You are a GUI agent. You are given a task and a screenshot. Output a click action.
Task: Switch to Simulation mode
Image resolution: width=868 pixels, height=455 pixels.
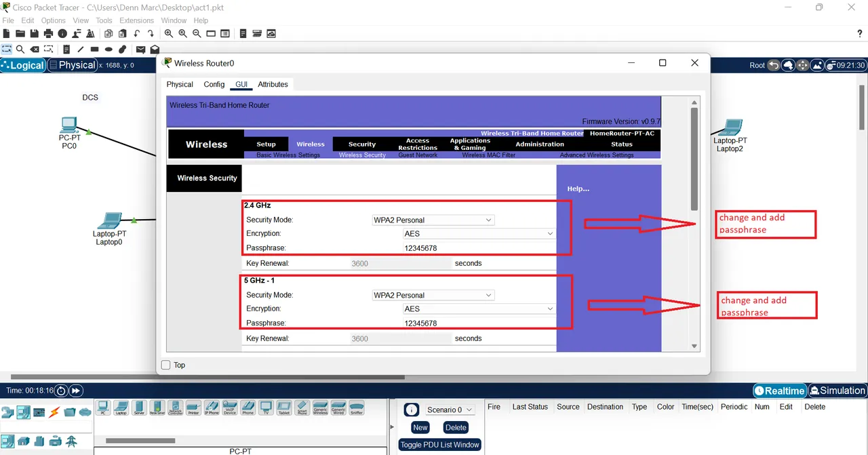pyautogui.click(x=837, y=391)
